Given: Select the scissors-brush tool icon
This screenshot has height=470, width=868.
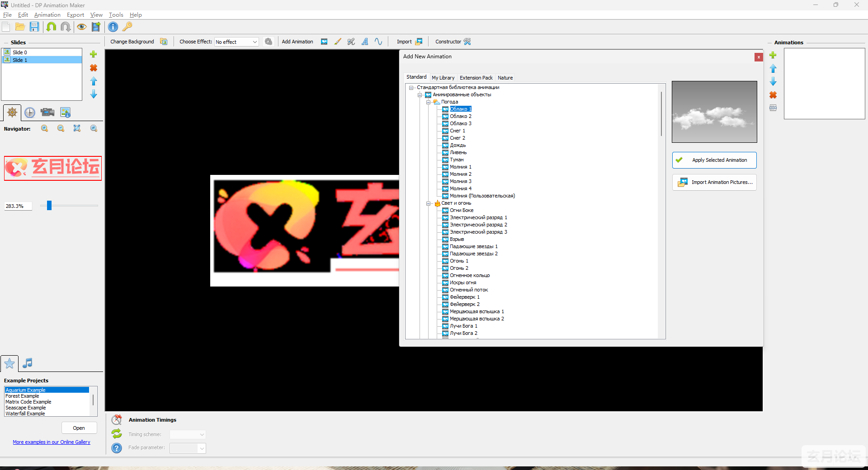Looking at the screenshot, I should click(x=351, y=42).
